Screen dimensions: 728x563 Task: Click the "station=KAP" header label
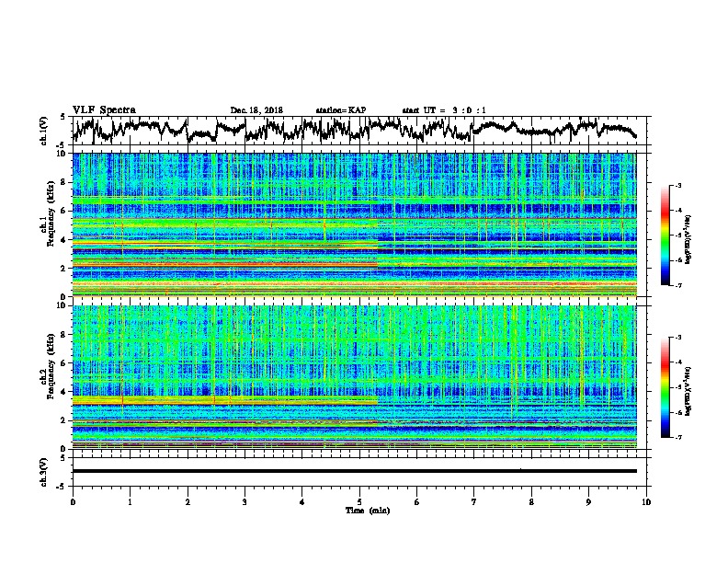pyautogui.click(x=340, y=110)
